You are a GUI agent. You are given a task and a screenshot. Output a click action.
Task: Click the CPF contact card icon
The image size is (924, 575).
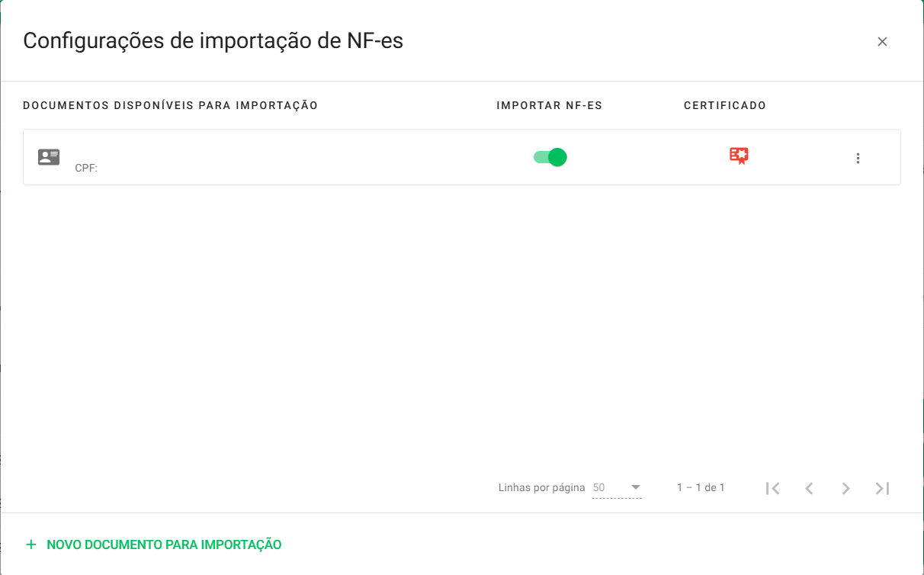click(49, 156)
